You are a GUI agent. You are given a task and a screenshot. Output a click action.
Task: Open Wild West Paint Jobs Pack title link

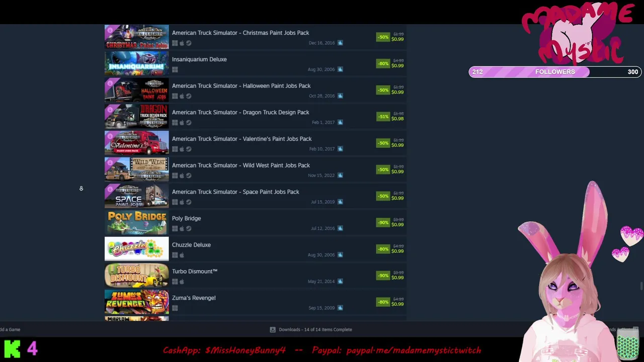tap(241, 165)
